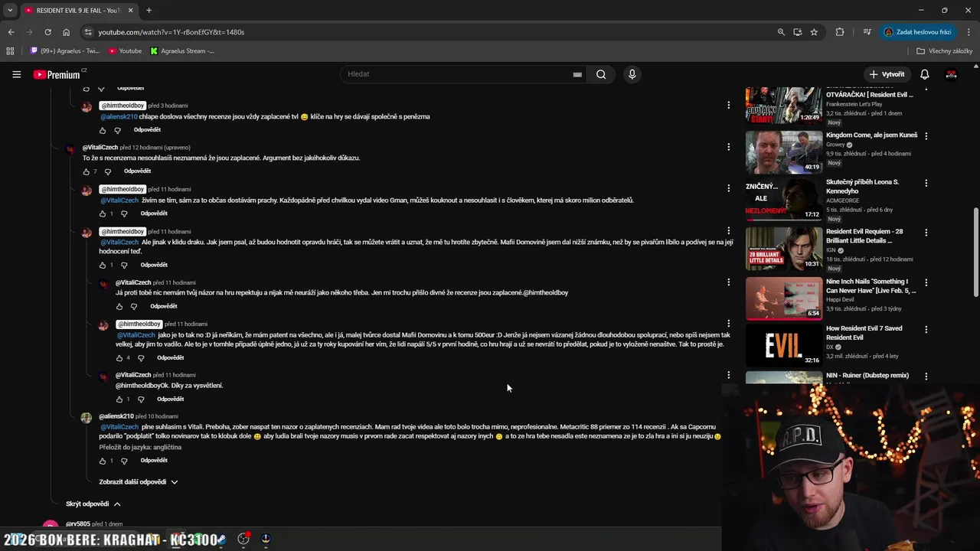Open the options menu for the 'klíče na hry' comment

click(728, 105)
